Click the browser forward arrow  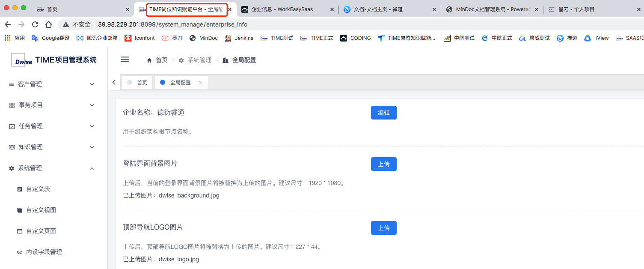click(21, 24)
